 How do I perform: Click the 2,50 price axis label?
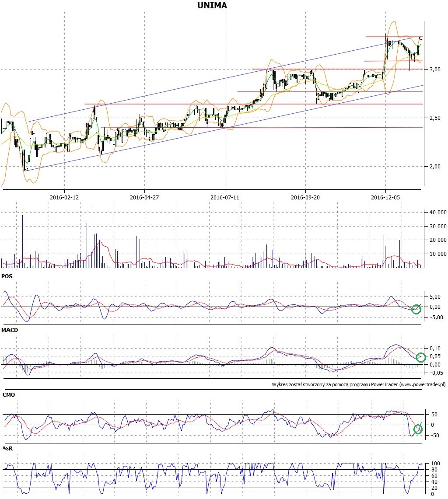[435, 118]
